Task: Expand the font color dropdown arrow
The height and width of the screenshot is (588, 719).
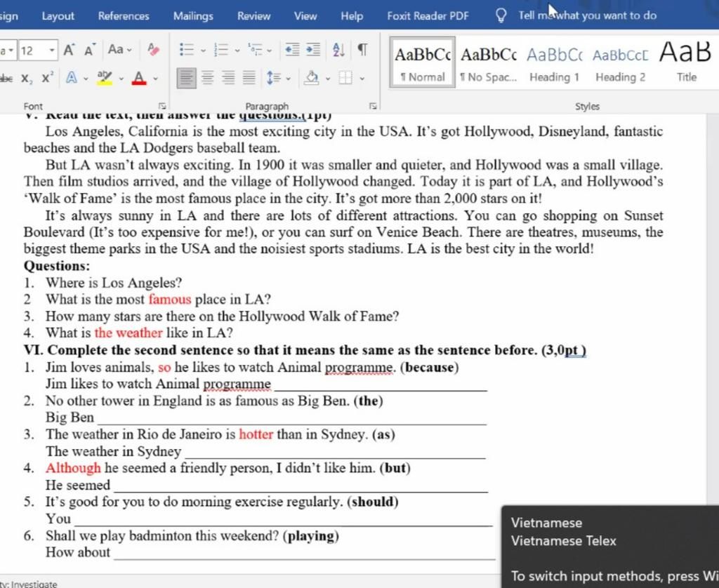Action: tap(155, 79)
